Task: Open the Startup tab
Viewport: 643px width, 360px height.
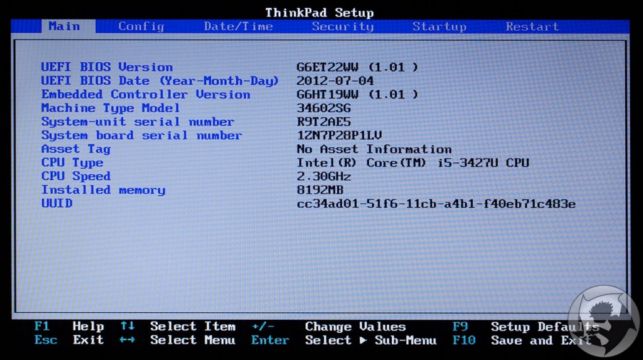Action: point(439,27)
